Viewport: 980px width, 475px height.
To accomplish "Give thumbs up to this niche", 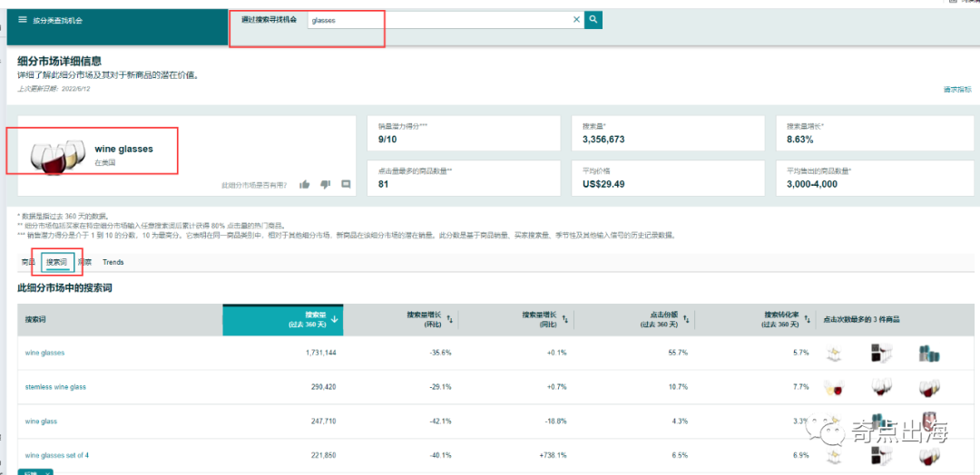I will pos(304,184).
